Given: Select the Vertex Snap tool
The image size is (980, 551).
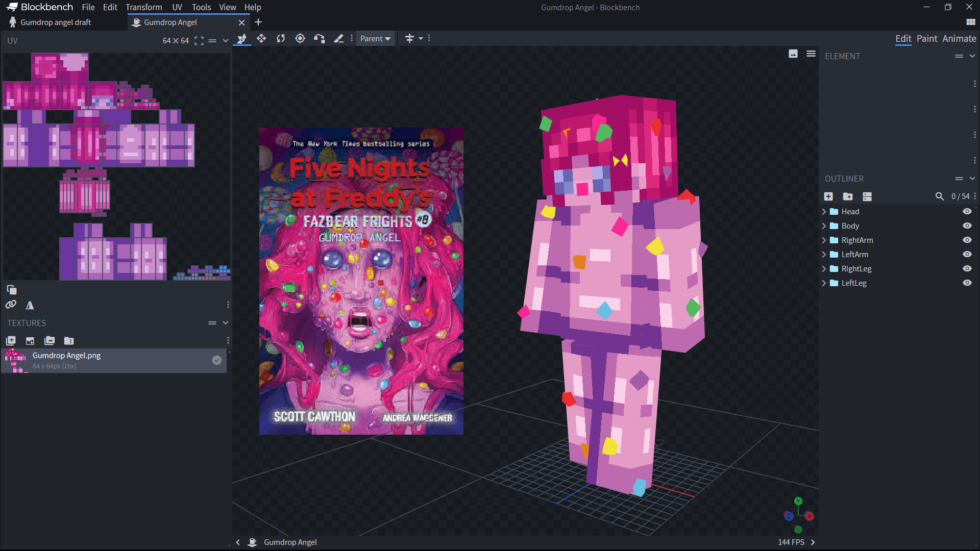Looking at the screenshot, I should (x=320, y=38).
